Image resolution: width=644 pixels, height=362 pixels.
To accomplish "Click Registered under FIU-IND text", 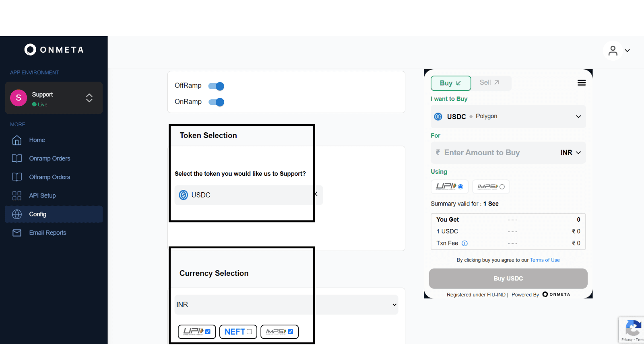I will click(x=476, y=295).
